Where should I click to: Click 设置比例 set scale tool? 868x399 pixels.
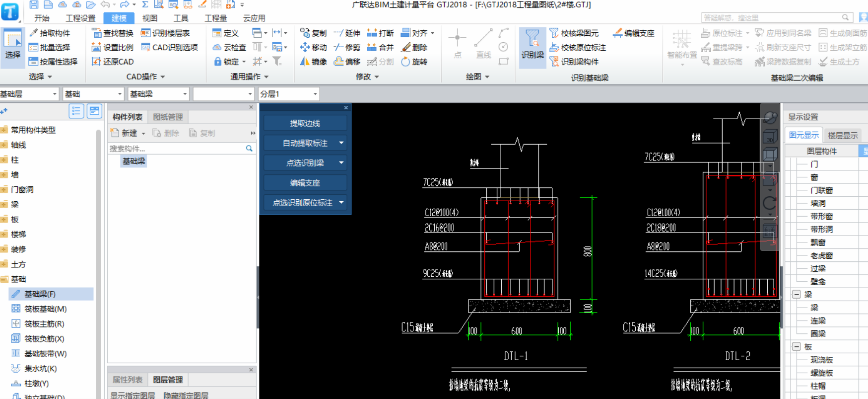tap(113, 47)
